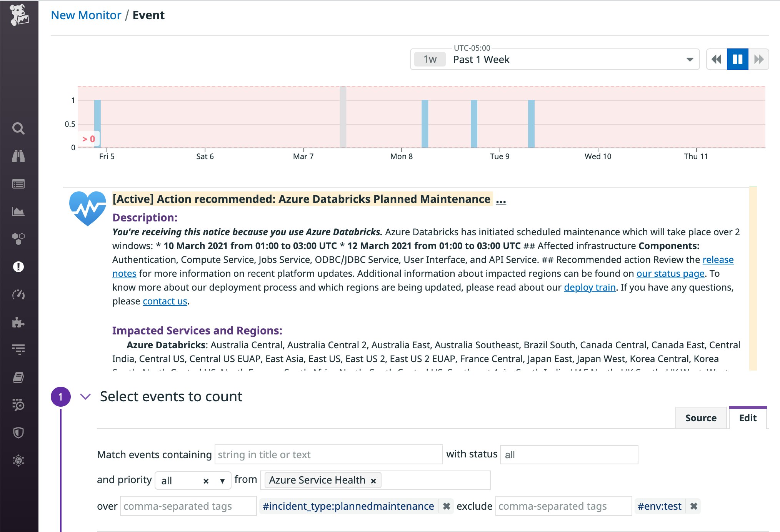Open the priority dropdown set to all

pos(222,480)
